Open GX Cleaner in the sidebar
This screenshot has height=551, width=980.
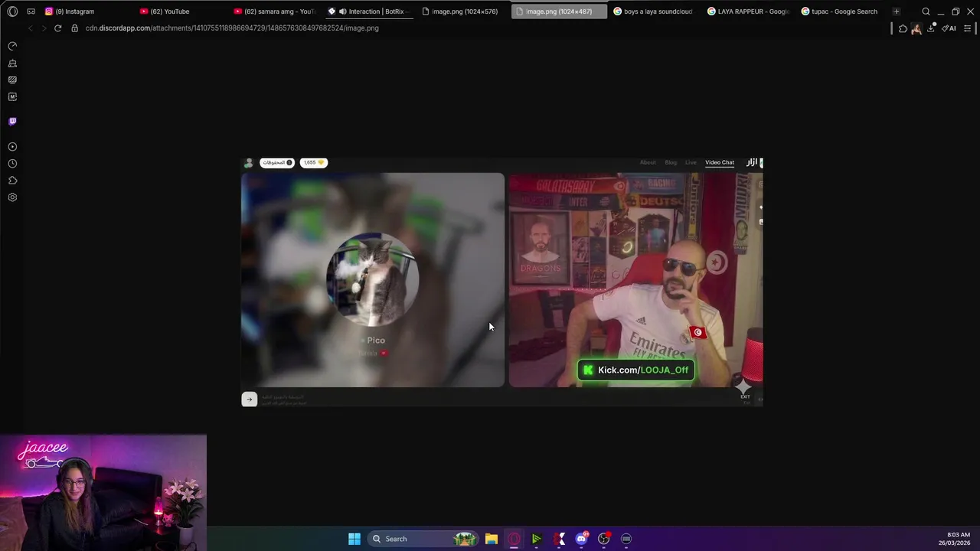(12, 64)
